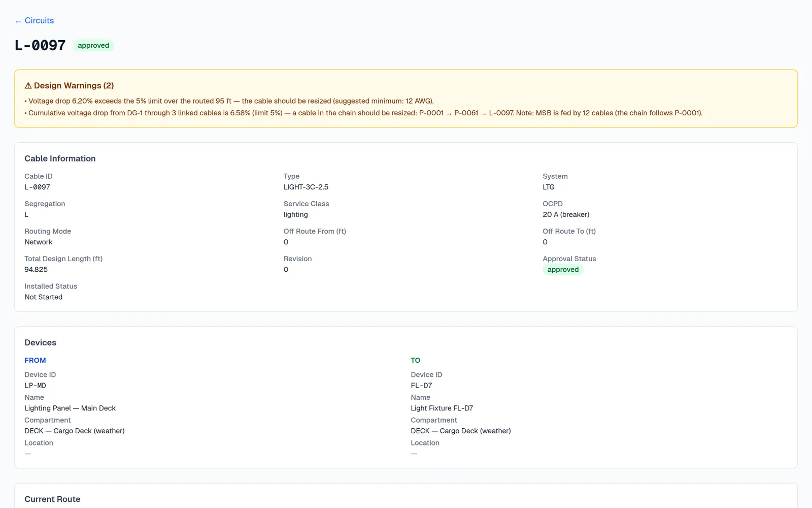Screen dimensions: 812x508
Task: Select the Design Warnings (2) heading
Action: (x=69, y=86)
